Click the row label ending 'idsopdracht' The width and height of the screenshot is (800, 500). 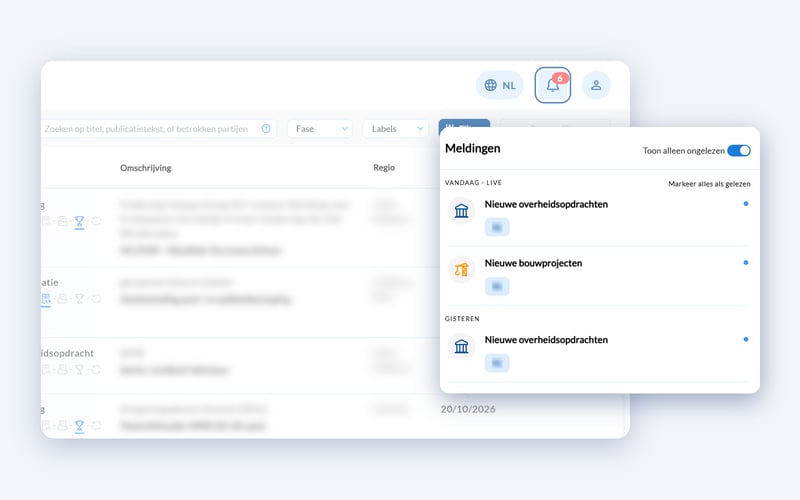click(x=67, y=353)
